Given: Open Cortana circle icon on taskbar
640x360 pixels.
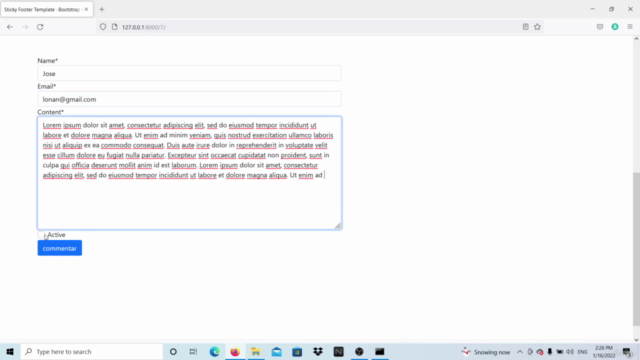Looking at the screenshot, I should click(173, 351).
